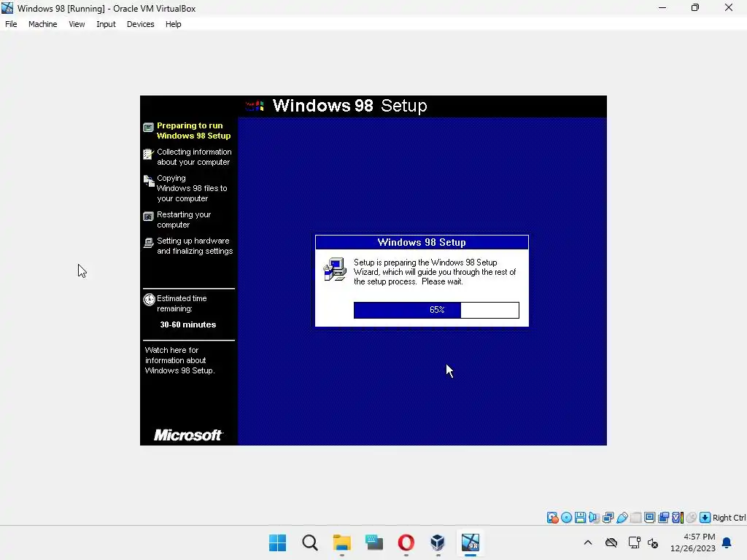The height and width of the screenshot is (560, 747).
Task: Open the File menu
Action: [x=11, y=24]
